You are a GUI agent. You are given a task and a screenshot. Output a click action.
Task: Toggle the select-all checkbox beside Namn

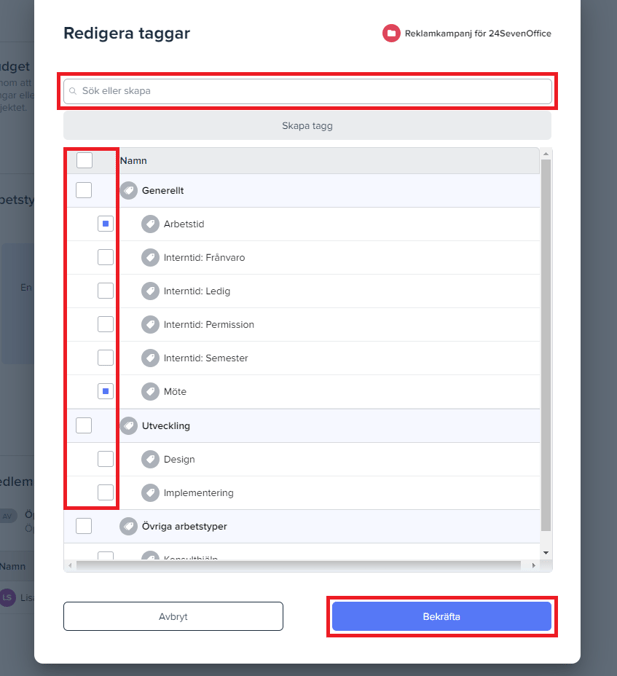pos(84,160)
